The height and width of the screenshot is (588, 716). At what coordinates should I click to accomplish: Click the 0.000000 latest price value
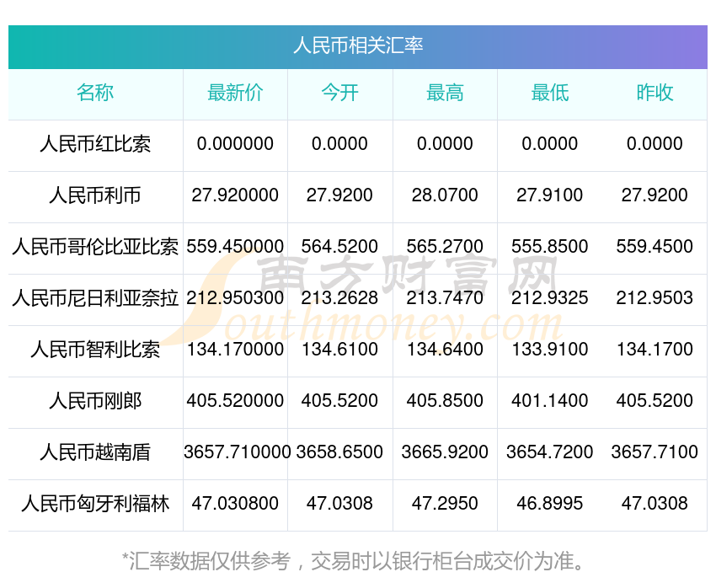(x=235, y=144)
